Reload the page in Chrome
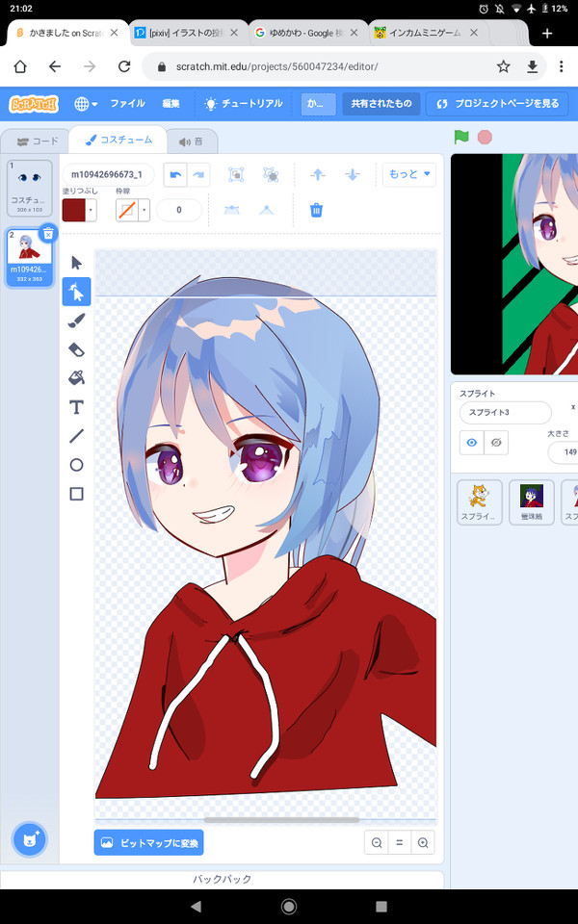Image resolution: width=578 pixels, height=924 pixels. click(x=124, y=66)
